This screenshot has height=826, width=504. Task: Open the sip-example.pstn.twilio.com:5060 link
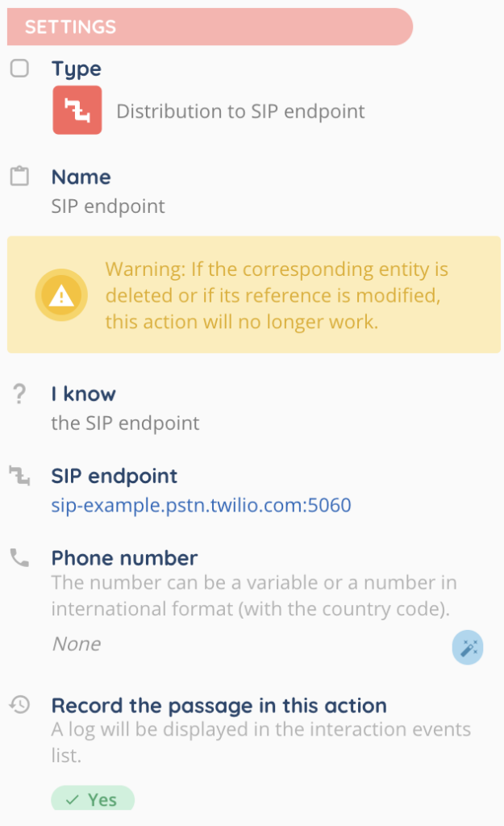pyautogui.click(x=201, y=506)
